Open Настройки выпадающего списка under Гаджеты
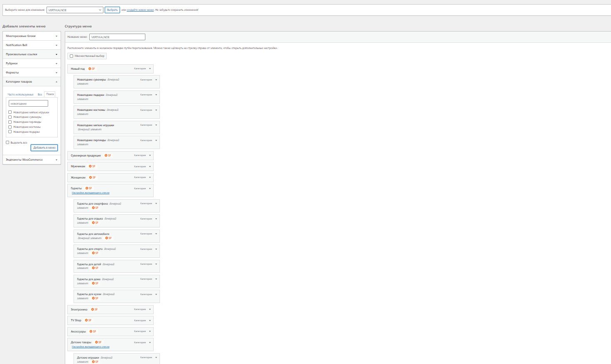 click(x=91, y=193)
